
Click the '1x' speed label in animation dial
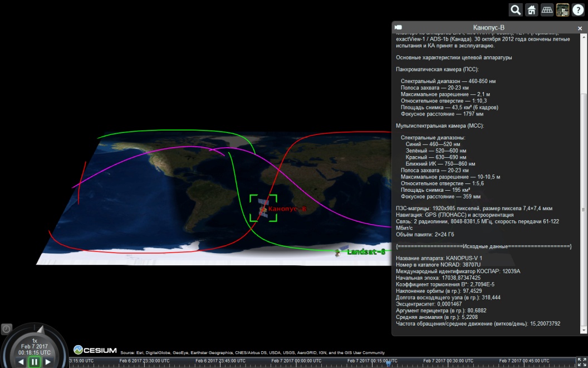[35, 341]
